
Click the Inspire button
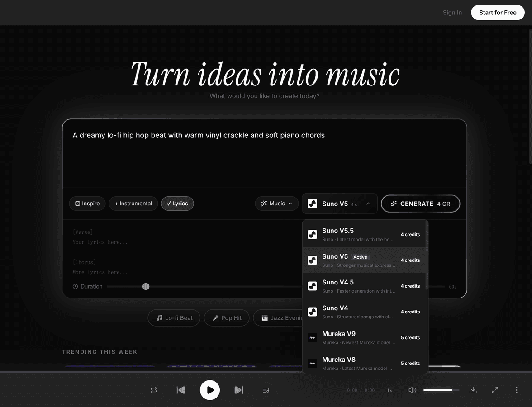click(87, 203)
